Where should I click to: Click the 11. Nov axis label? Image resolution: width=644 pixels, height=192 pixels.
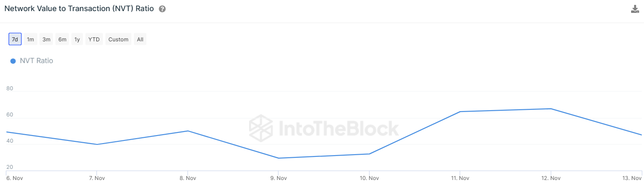point(460,178)
